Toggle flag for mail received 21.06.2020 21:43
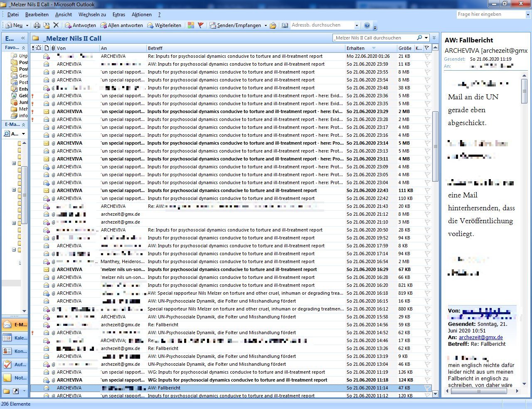This screenshot has height=409, width=532. coord(427,206)
